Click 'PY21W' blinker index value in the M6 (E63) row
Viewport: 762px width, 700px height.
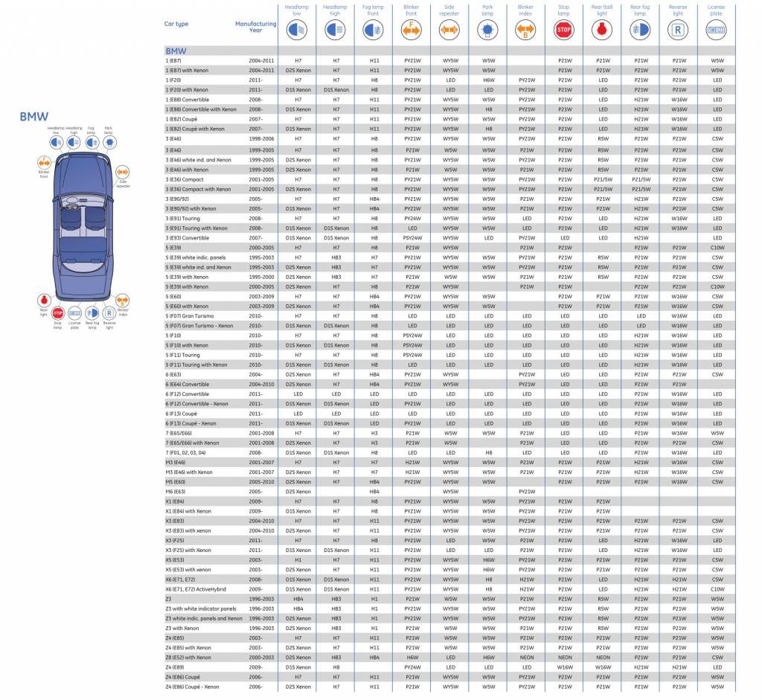pos(528,492)
